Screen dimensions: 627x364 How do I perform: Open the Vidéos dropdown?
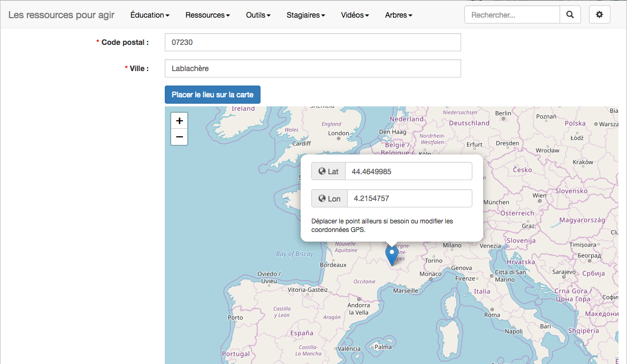click(355, 15)
